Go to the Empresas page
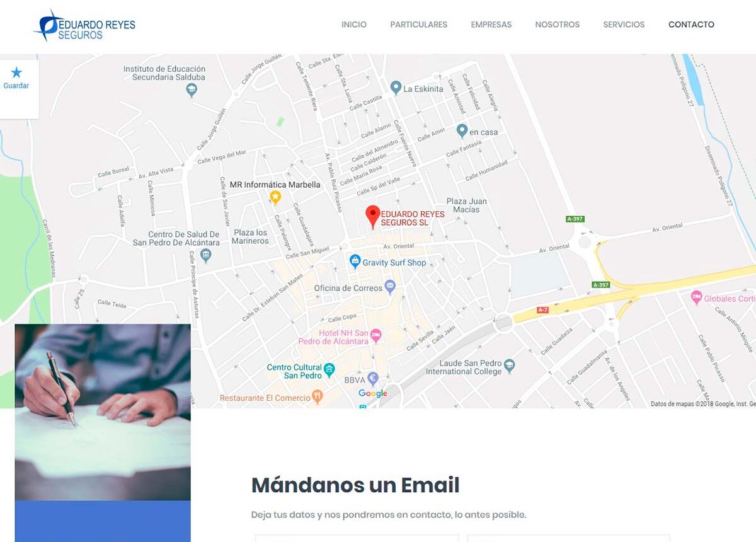Image resolution: width=756 pixels, height=542 pixels. point(491,25)
